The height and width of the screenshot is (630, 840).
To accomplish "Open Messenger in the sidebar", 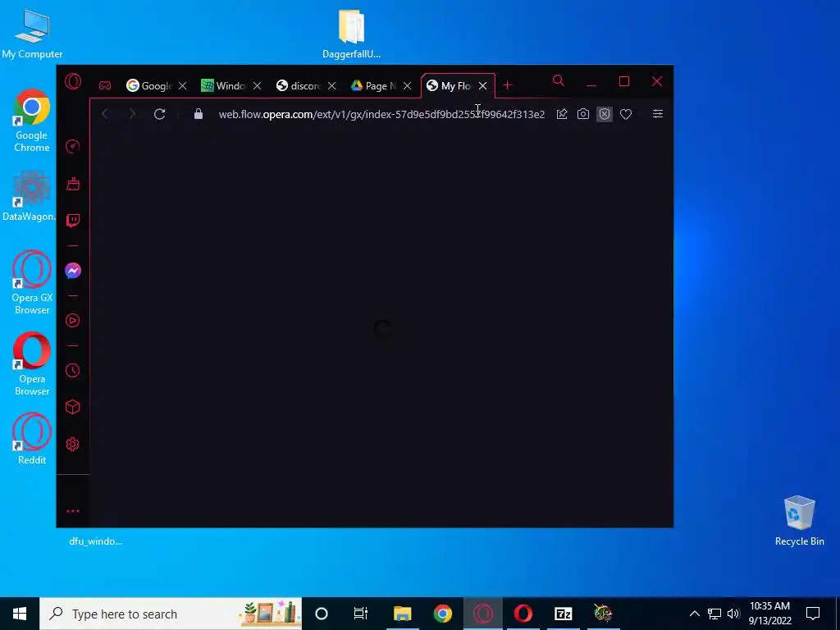I will 73,271.
